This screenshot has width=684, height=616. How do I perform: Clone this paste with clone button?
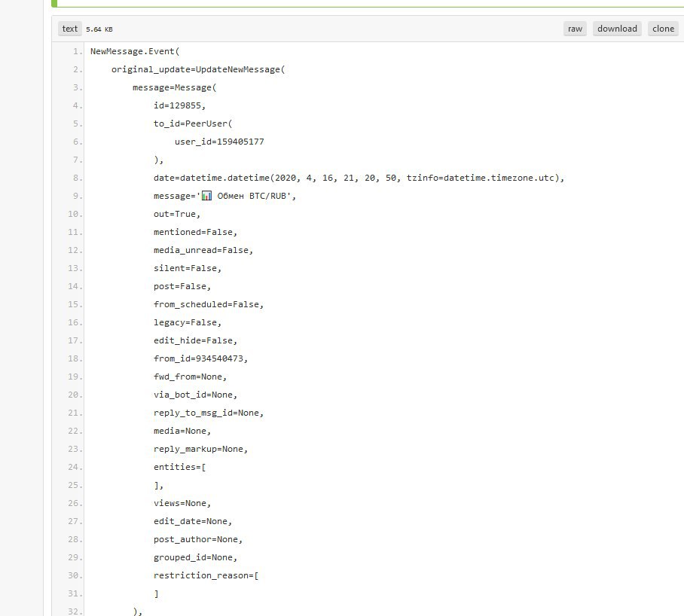663,29
